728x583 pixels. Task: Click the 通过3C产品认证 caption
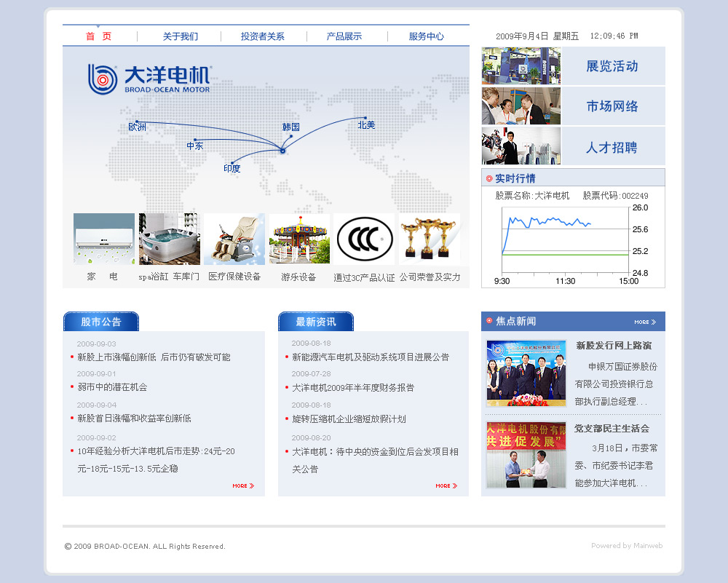[364, 277]
